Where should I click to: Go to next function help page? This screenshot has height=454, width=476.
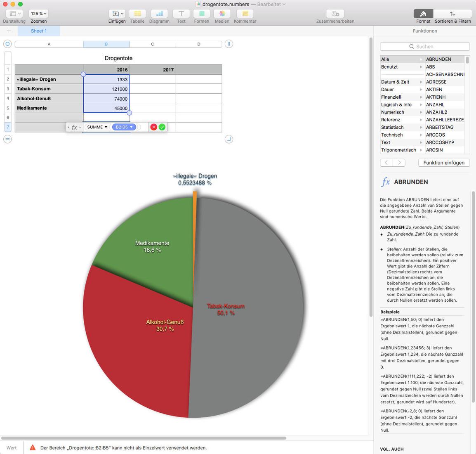point(399,163)
